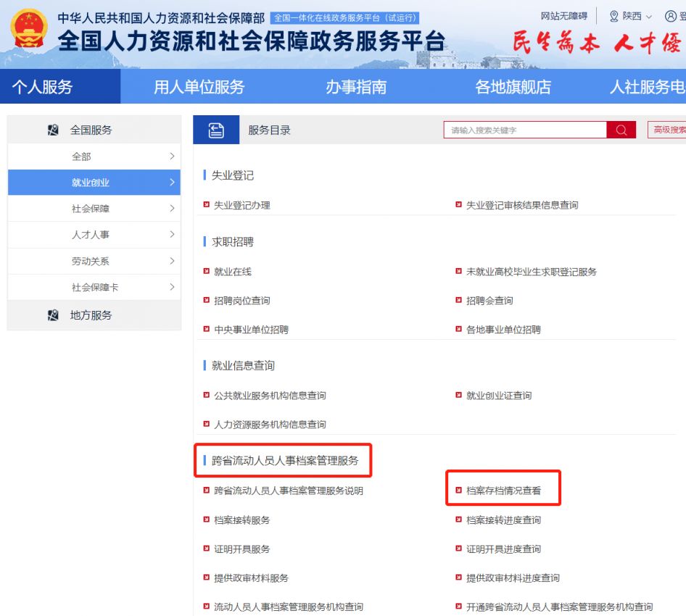Switch to the 用人单位服务 tab
The image size is (686, 616).
[x=199, y=87]
